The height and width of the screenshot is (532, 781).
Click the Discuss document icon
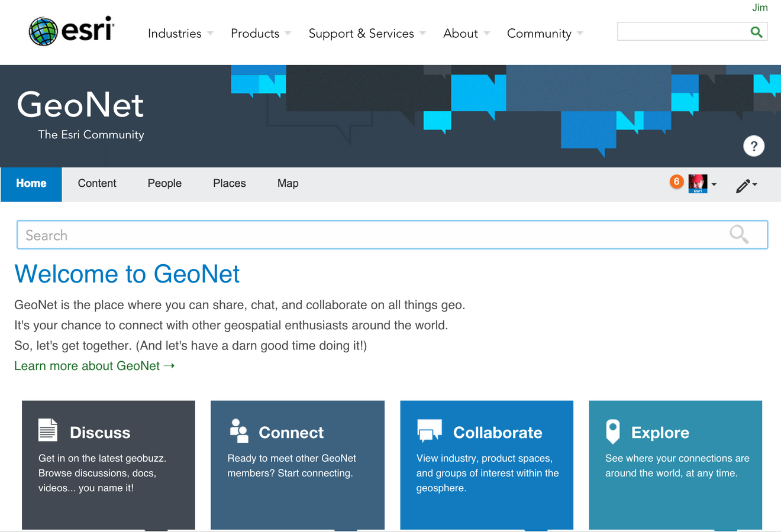click(48, 430)
